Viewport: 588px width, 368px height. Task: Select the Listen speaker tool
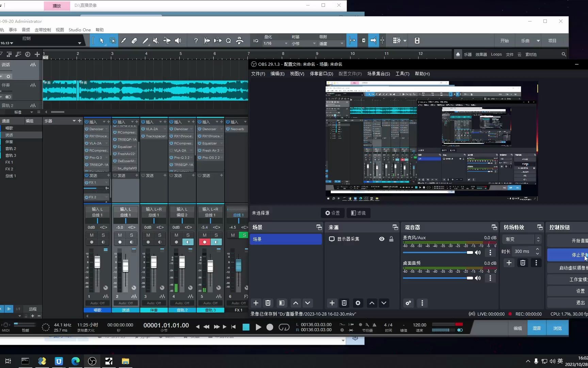pyautogui.click(x=178, y=41)
